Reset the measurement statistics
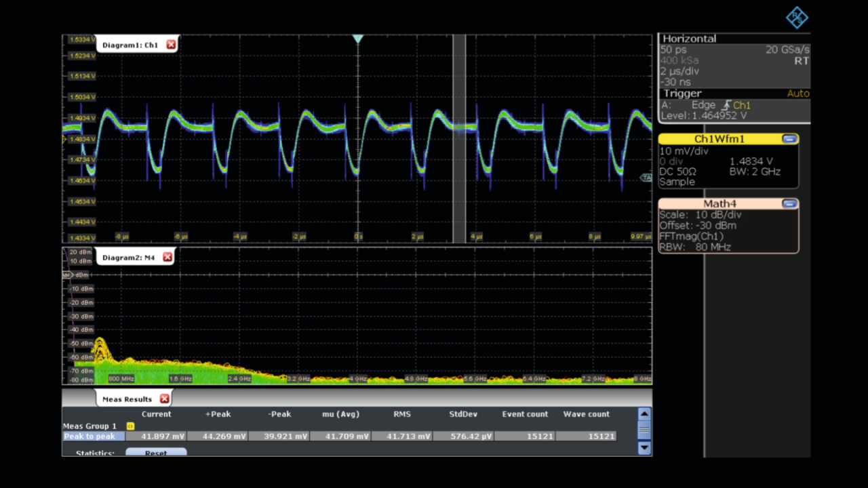The width and height of the screenshot is (868, 488). (156, 452)
